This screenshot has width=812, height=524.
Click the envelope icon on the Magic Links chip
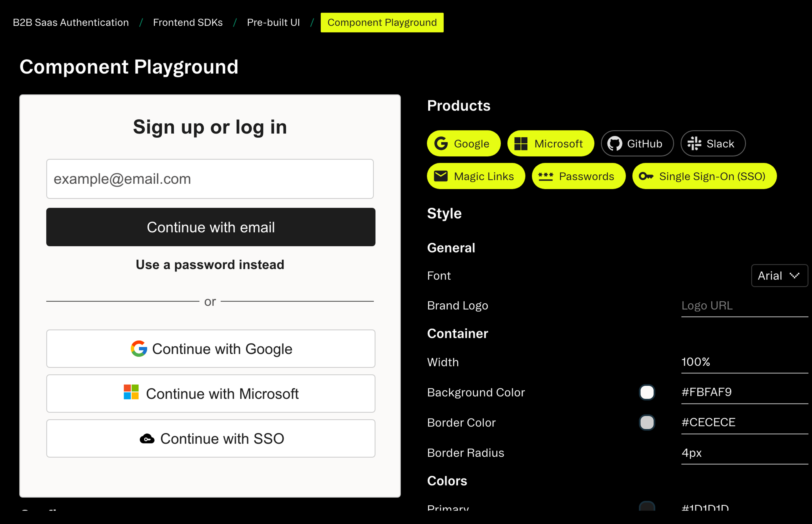(x=440, y=176)
